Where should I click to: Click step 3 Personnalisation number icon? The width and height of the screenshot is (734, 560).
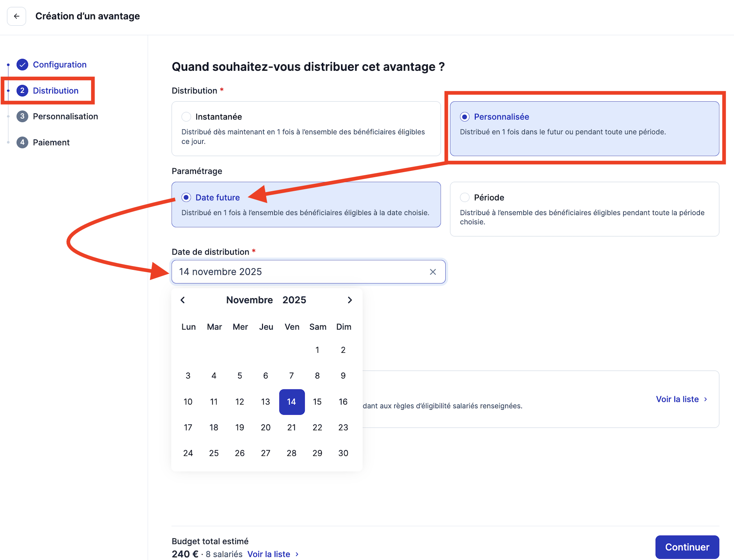click(23, 116)
